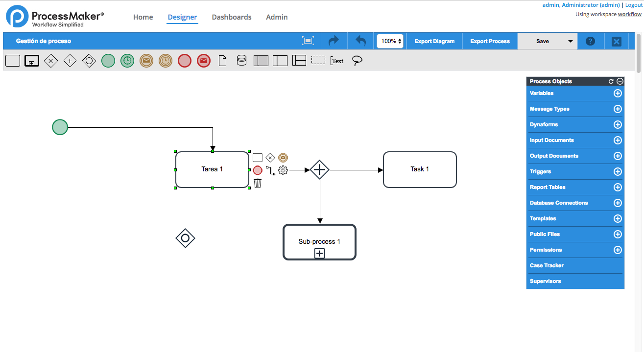Click the Logout link

(x=633, y=5)
